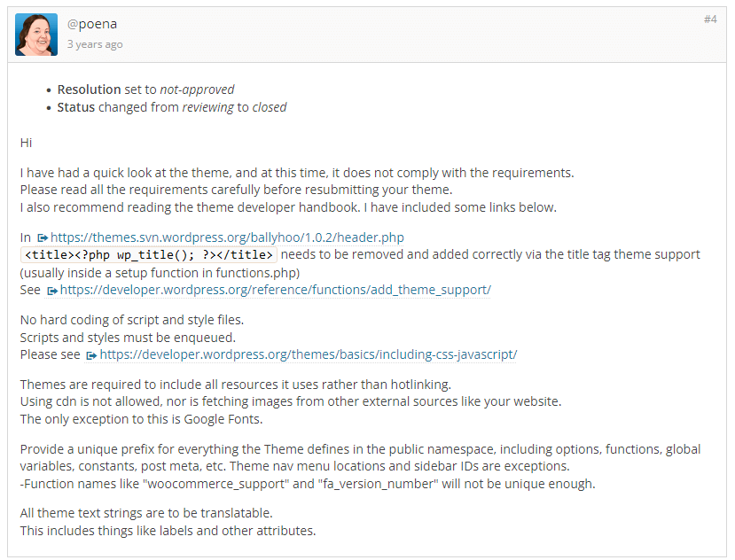Click the 'Scripts and styles must be enqueued' line

128,338
